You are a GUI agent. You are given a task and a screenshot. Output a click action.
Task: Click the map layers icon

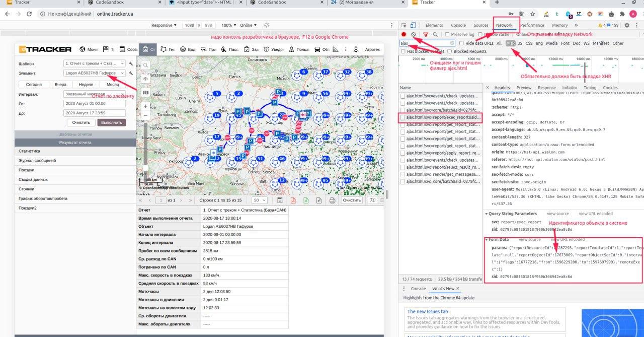(x=145, y=93)
